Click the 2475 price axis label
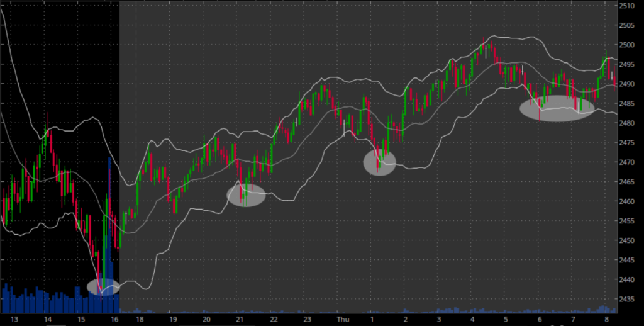Viewport: 644px width, 326px height. 627,143
